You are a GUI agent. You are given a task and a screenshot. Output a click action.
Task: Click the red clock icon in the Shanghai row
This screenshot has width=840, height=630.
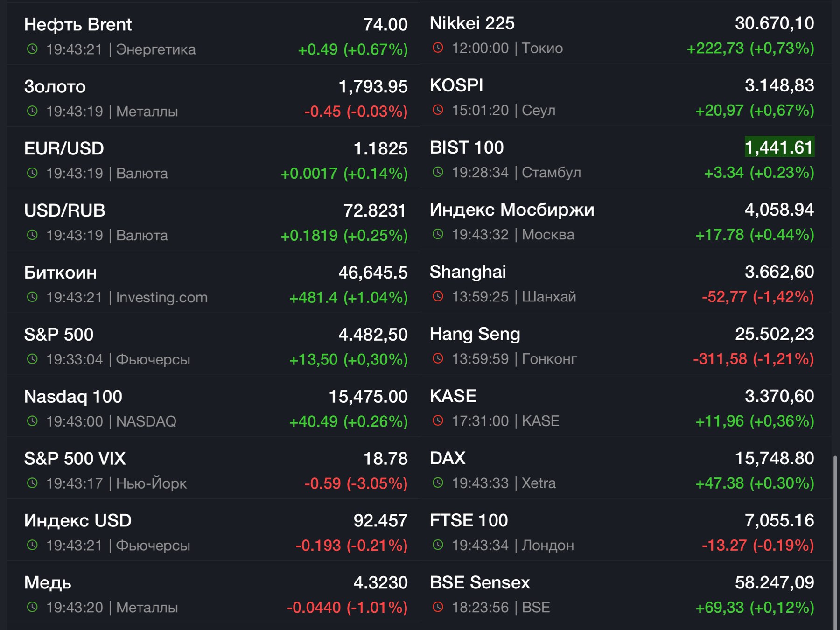438,296
